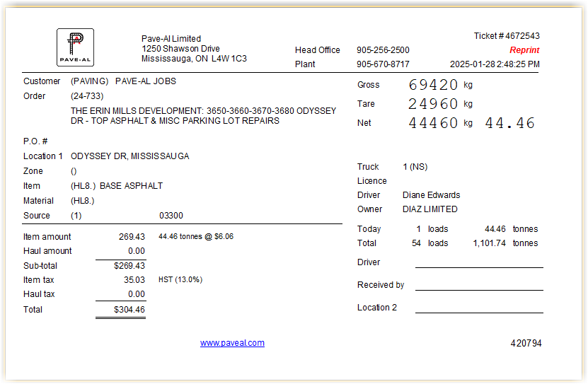The width and height of the screenshot is (588, 384).
Task: Select the net weight value 44460
Action: pyautogui.click(x=434, y=123)
